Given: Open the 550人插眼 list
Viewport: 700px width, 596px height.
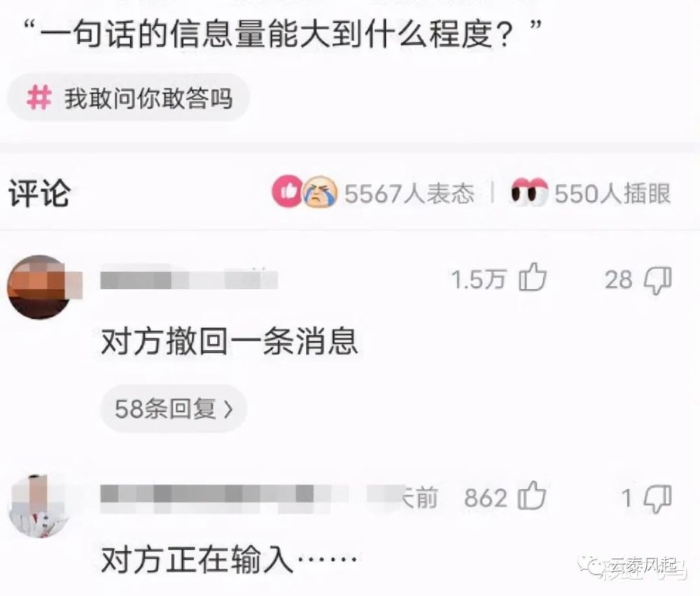Looking at the screenshot, I should click(x=612, y=193).
